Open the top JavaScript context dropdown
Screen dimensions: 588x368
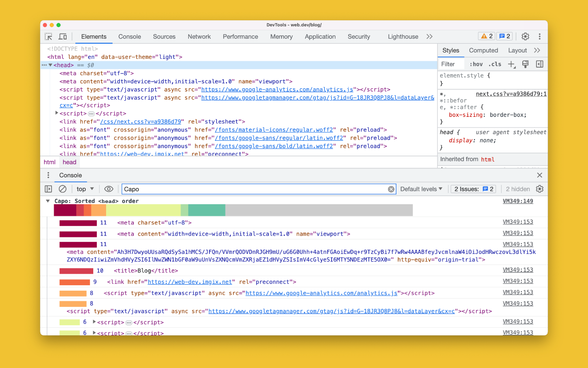(x=85, y=189)
